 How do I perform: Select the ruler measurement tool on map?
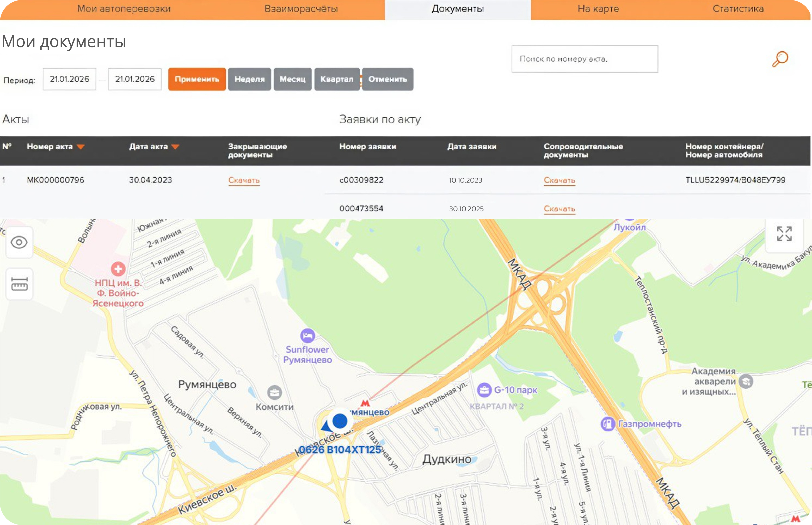click(20, 284)
